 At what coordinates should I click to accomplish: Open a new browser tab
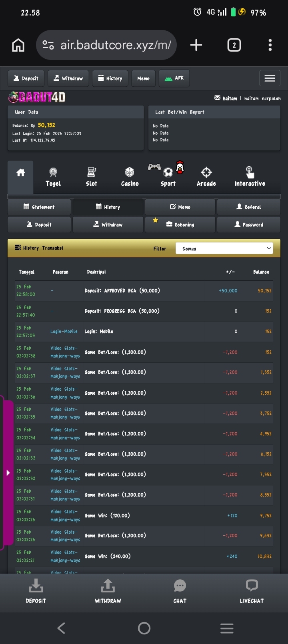[196, 45]
